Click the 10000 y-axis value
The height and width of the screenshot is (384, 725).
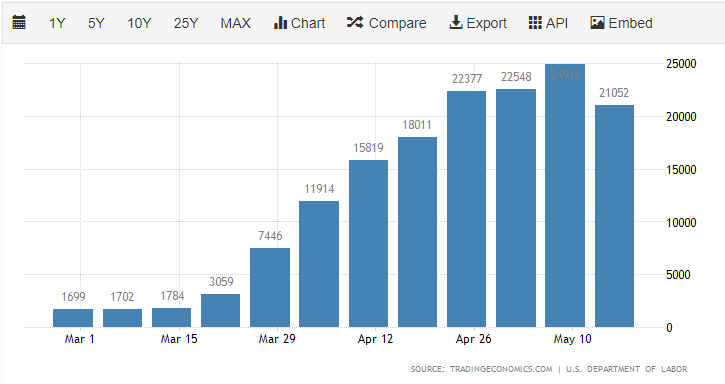click(x=681, y=223)
